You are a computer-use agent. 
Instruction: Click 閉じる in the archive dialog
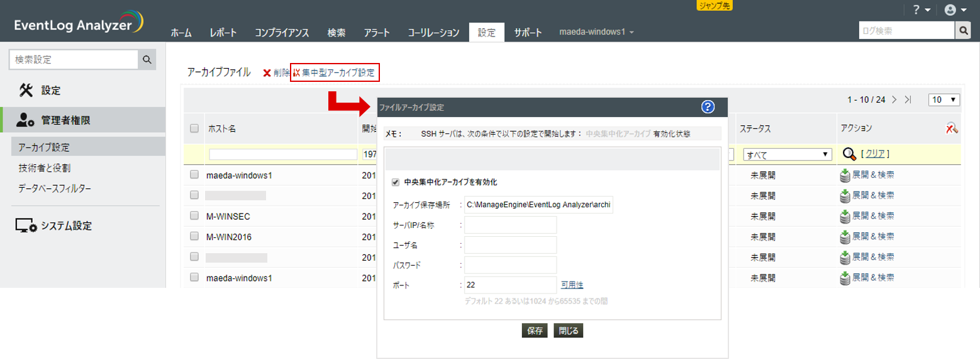pyautogui.click(x=568, y=330)
